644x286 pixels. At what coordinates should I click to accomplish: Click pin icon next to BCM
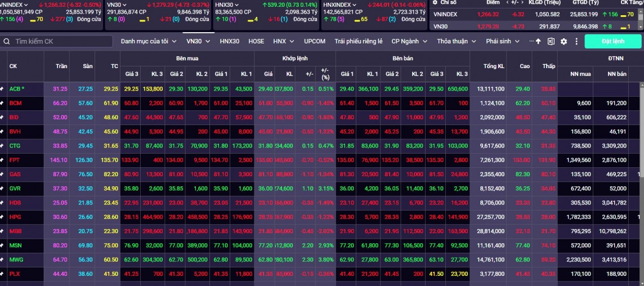[2, 103]
